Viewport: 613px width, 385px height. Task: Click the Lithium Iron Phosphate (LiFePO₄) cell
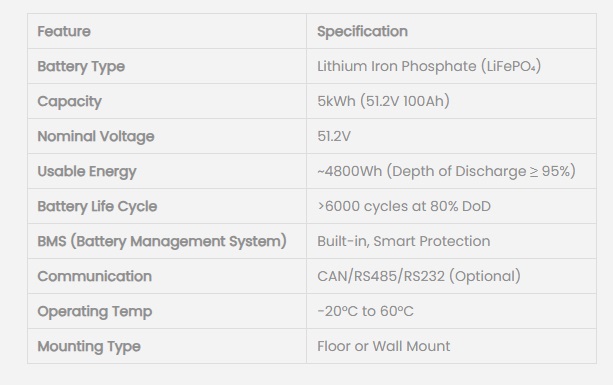point(429,66)
